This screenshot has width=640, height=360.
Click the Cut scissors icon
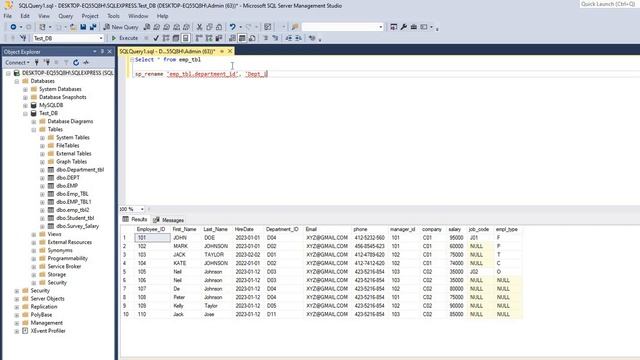(199, 27)
